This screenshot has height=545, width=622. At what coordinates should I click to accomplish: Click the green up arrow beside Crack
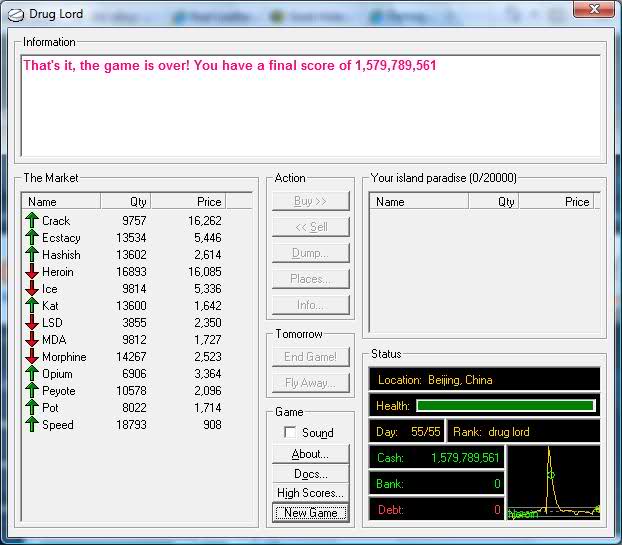pos(32,221)
